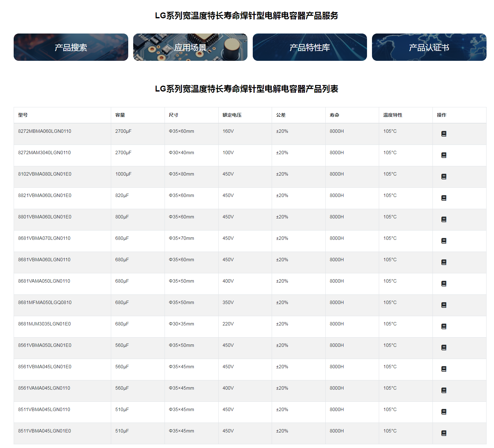Select model number 8681VBMA060LGN0110
Image resolution: width=494 pixels, height=448 pixels.
(44, 260)
